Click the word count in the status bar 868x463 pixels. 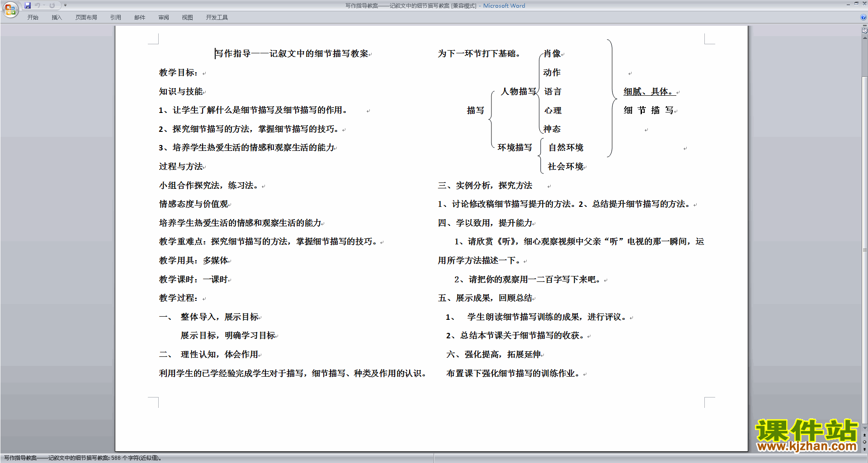pyautogui.click(x=83, y=458)
